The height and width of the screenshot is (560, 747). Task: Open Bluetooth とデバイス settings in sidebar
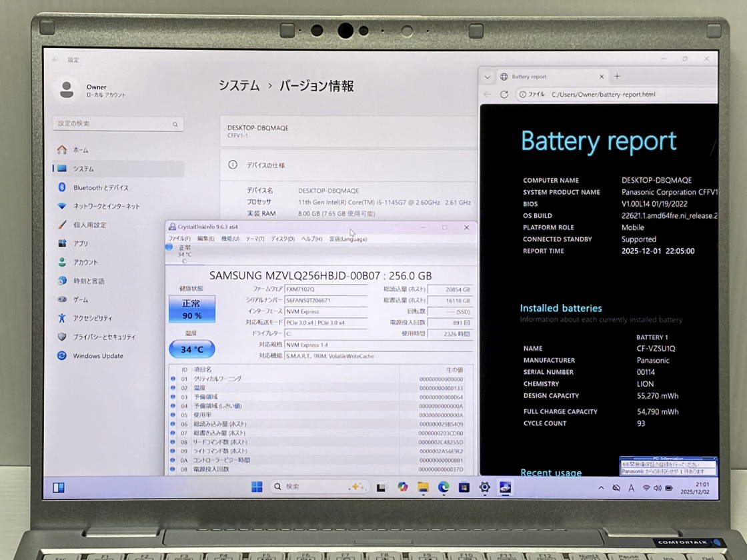100,188
